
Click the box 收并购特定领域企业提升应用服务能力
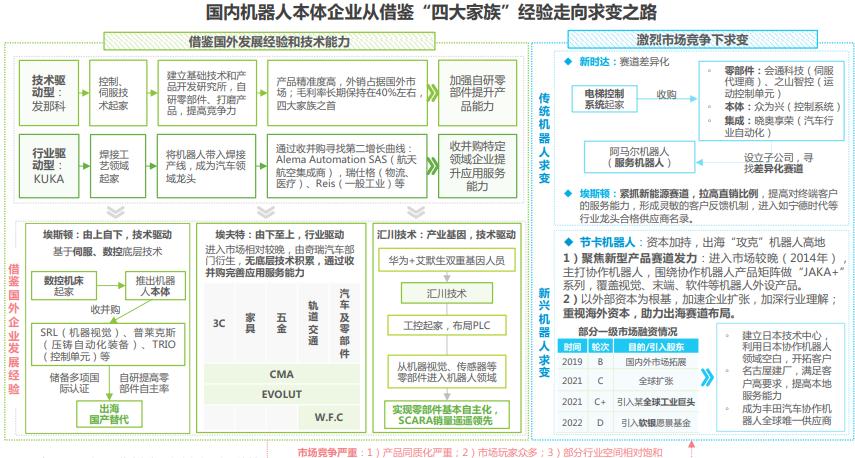pos(477,166)
